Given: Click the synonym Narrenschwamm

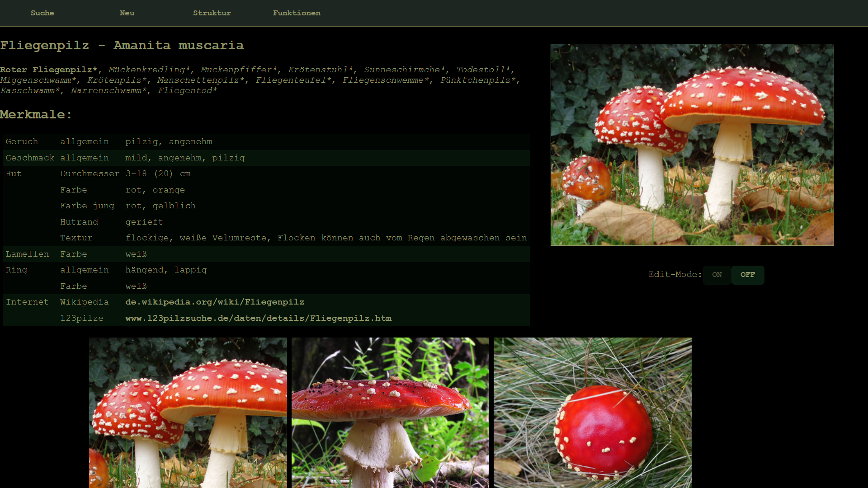Looking at the screenshot, I should pos(108,90).
